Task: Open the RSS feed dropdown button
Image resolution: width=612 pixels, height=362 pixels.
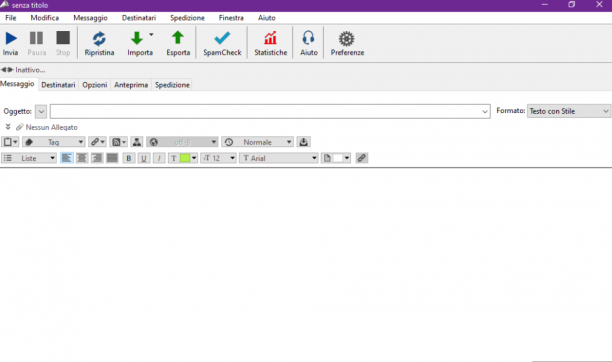Action: (x=119, y=142)
